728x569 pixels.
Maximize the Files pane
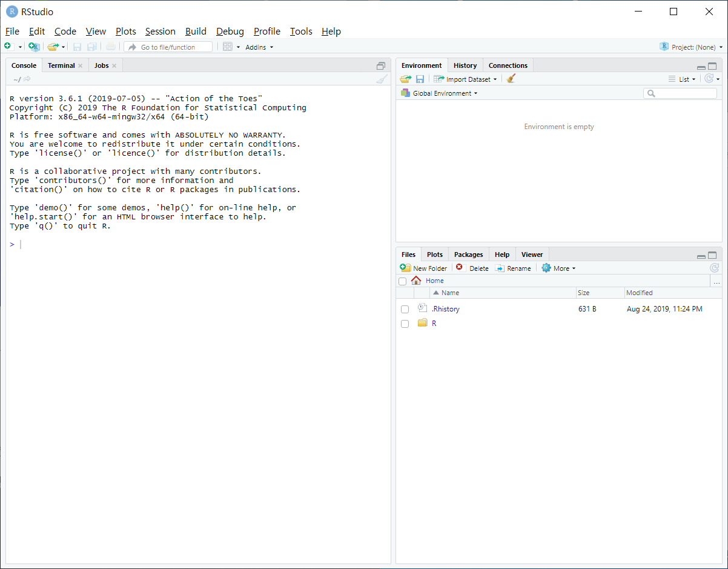[x=712, y=255]
